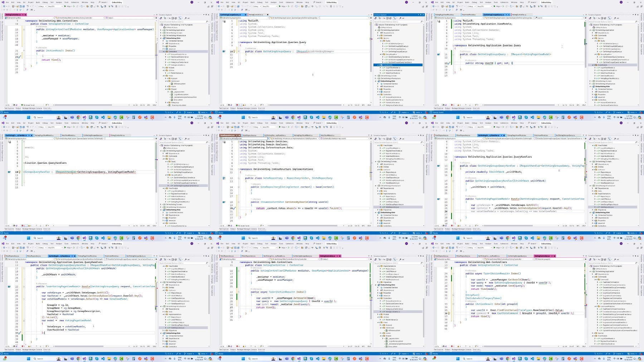Click purple account avatar in the VoteRepository.cs window
Image resolution: width=644 pixels, height=362 pixels.
coord(406,123)
